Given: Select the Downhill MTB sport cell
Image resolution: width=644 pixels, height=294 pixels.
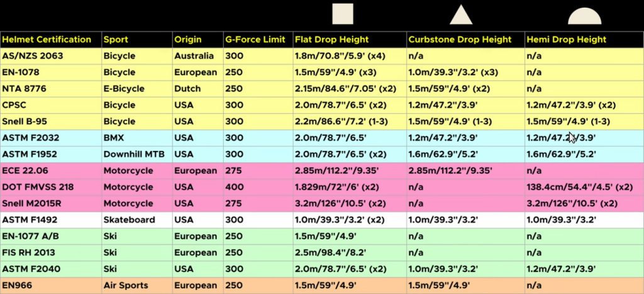Looking at the screenshot, I should [x=136, y=155].
